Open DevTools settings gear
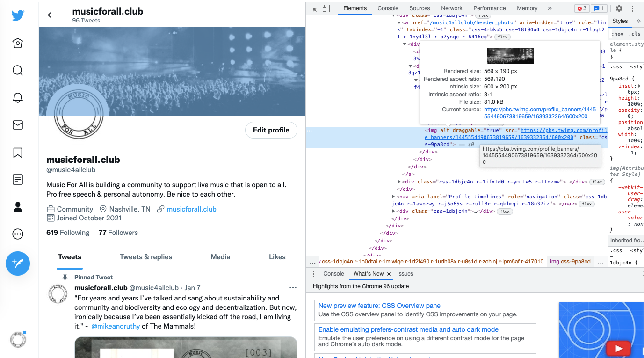Image resolution: width=644 pixels, height=358 pixels. [619, 8]
